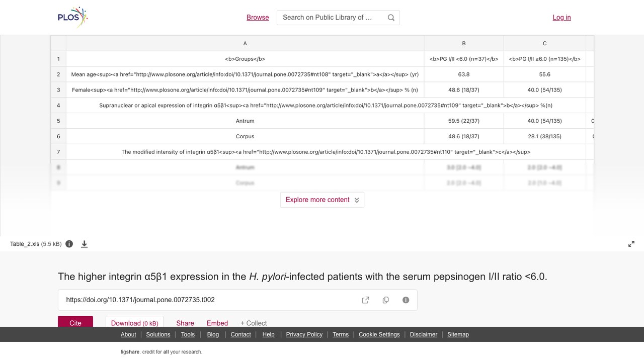The width and height of the screenshot is (644, 362).
Task: Open the Tools footer link
Action: point(188,334)
